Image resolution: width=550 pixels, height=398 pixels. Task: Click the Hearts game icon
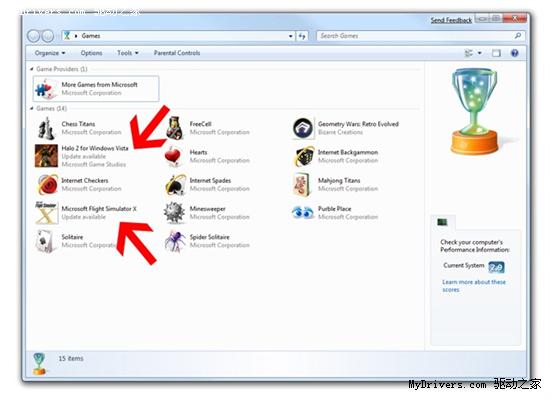(173, 157)
